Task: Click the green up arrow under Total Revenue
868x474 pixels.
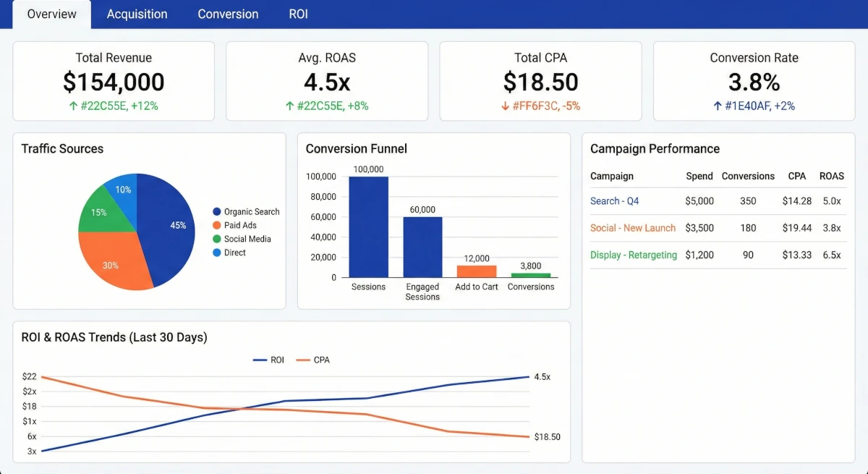Action: point(72,106)
